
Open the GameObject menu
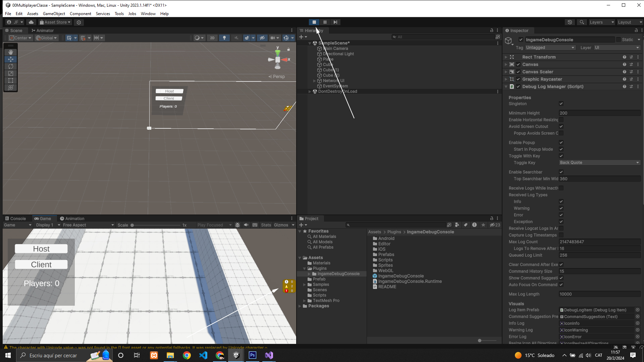(x=54, y=14)
